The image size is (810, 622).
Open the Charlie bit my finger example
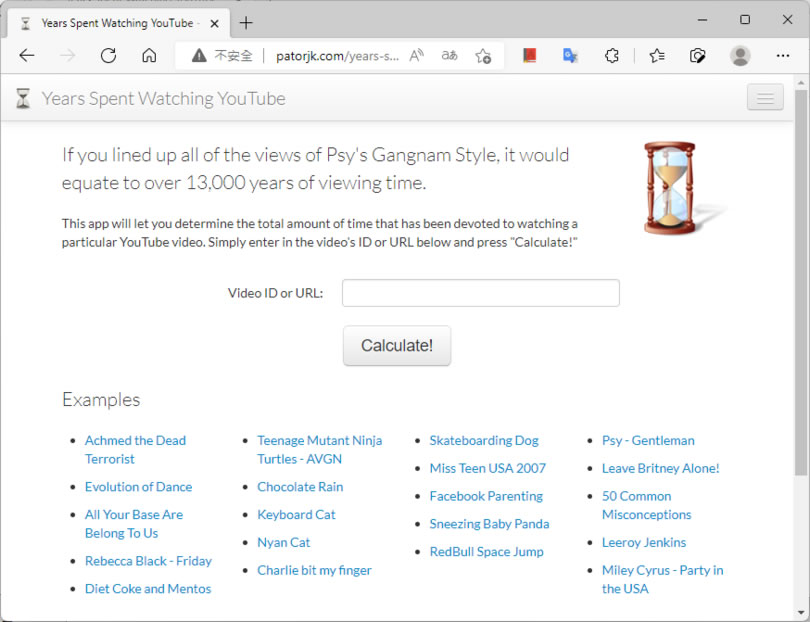point(315,570)
